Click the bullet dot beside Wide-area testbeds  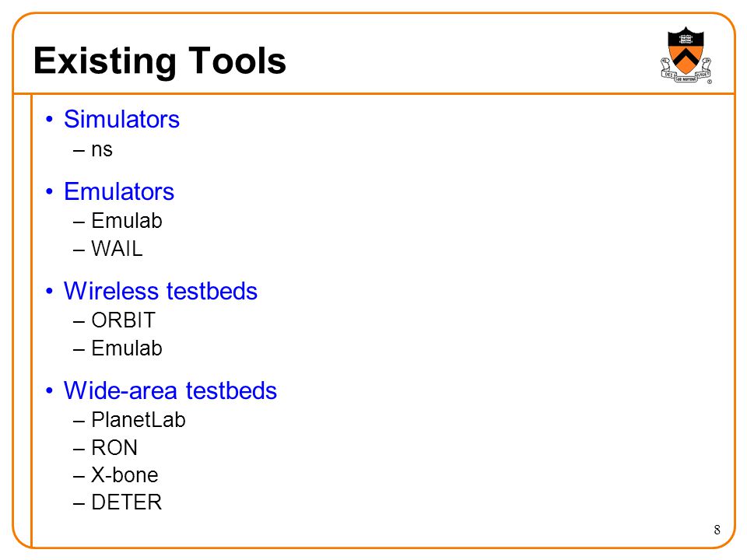coord(49,390)
